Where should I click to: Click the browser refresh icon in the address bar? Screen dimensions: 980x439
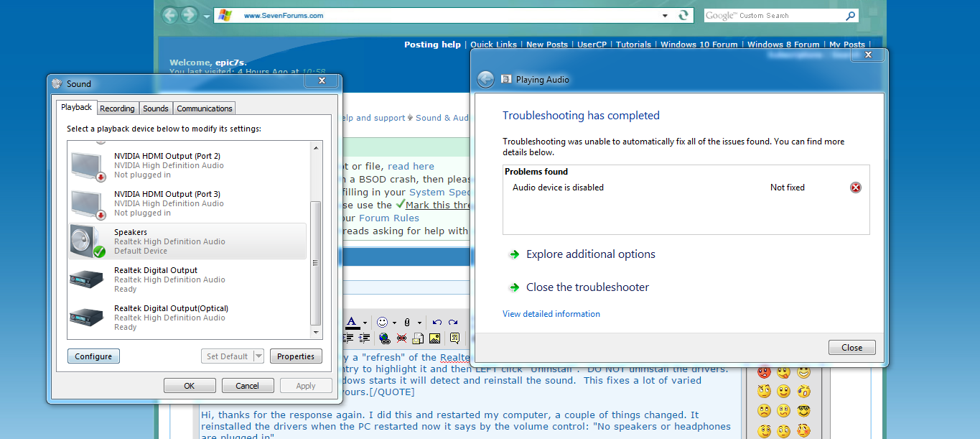[x=683, y=15]
